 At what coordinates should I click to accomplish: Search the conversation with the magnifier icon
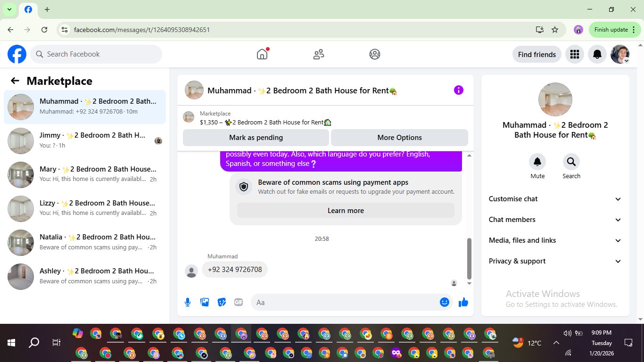click(x=571, y=162)
